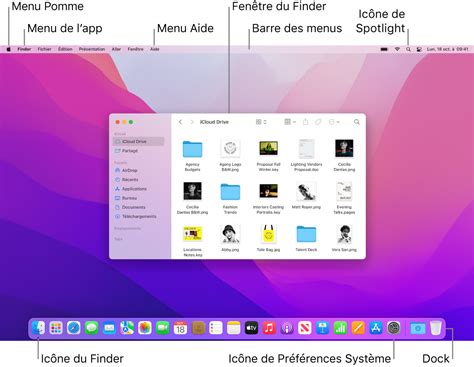The width and height of the screenshot is (474, 367).
Task: Open Messages in the Dock
Action: 91,328
